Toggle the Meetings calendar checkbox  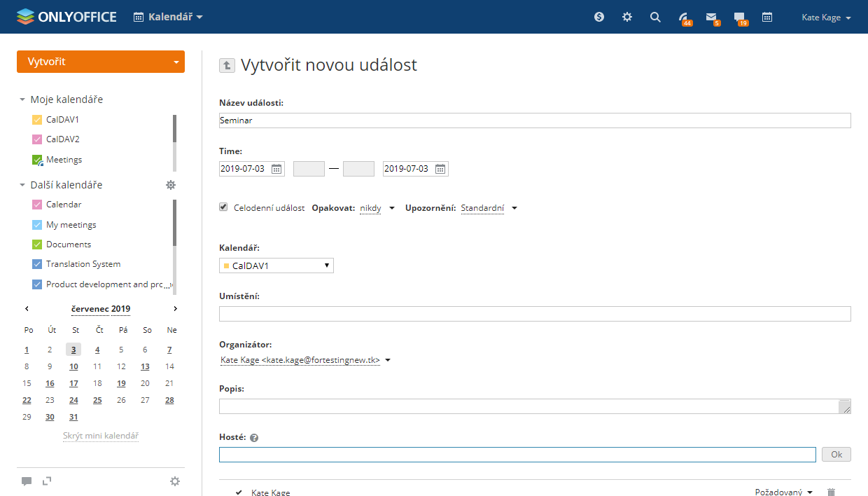[x=37, y=160]
